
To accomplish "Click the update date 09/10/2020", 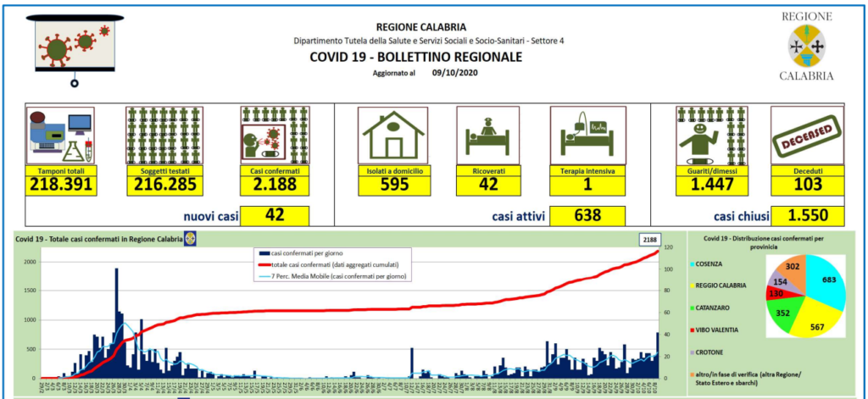I will 456,74.
